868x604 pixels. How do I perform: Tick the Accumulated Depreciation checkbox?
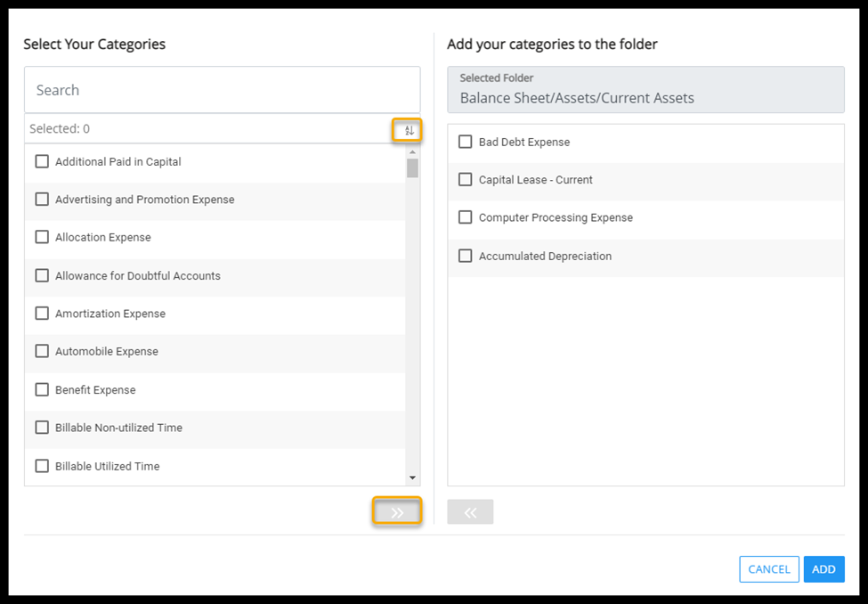(x=466, y=256)
